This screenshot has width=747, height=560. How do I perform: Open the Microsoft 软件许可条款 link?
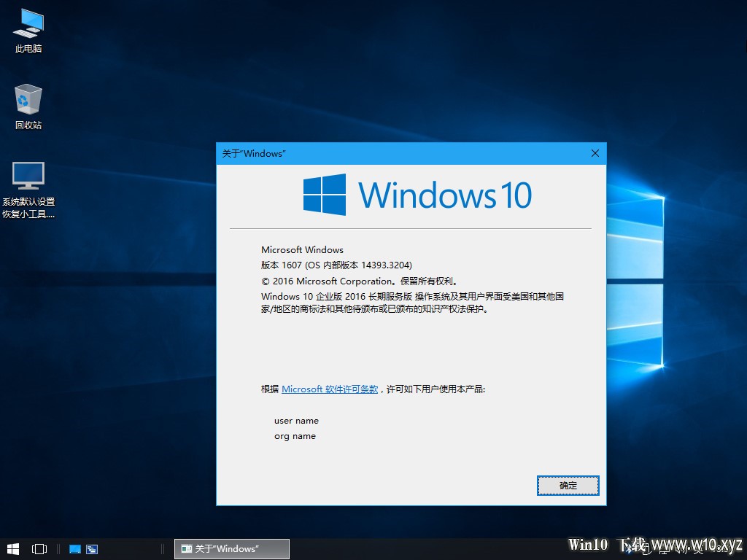coord(330,389)
